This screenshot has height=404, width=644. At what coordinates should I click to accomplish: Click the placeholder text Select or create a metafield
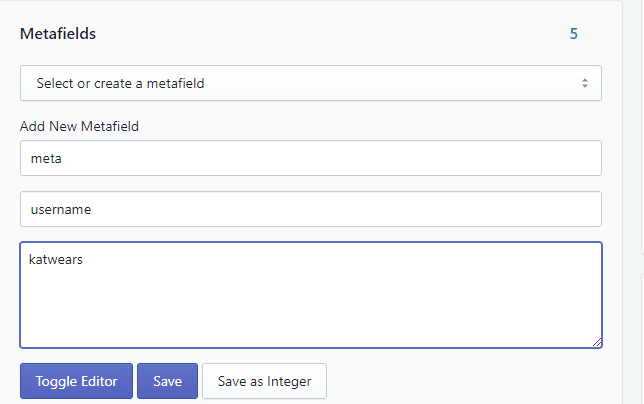point(120,83)
